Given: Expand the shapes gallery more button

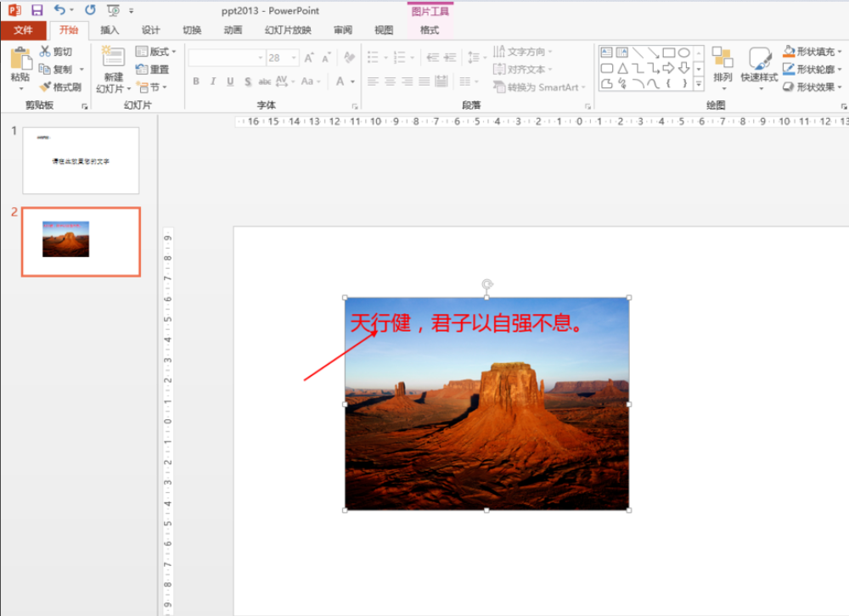Looking at the screenshot, I should pyautogui.click(x=699, y=83).
